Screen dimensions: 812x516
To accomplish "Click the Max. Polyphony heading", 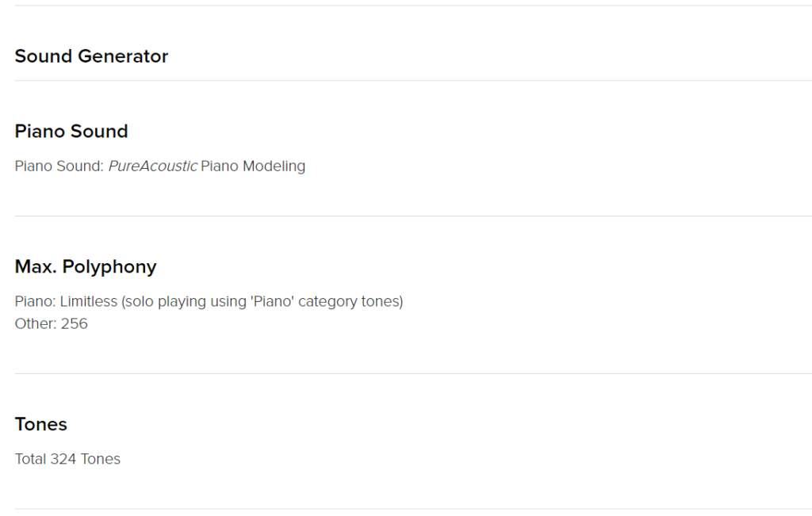I will [86, 266].
